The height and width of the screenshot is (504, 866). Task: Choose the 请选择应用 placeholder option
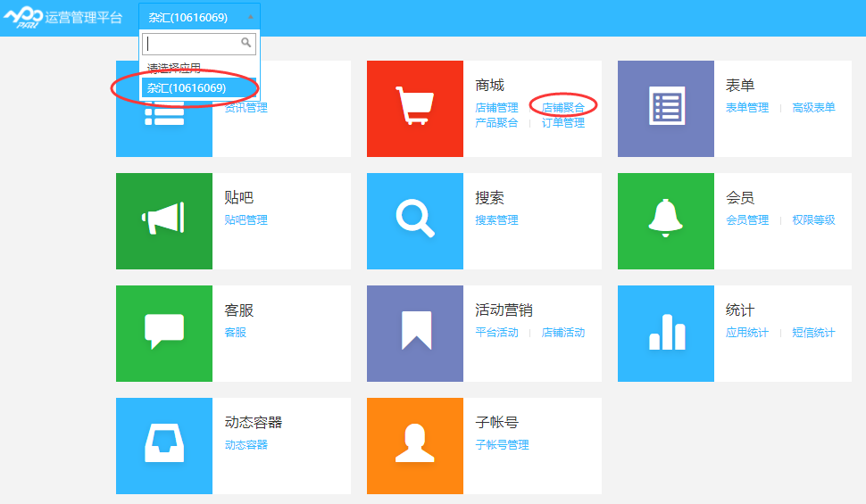pos(174,69)
